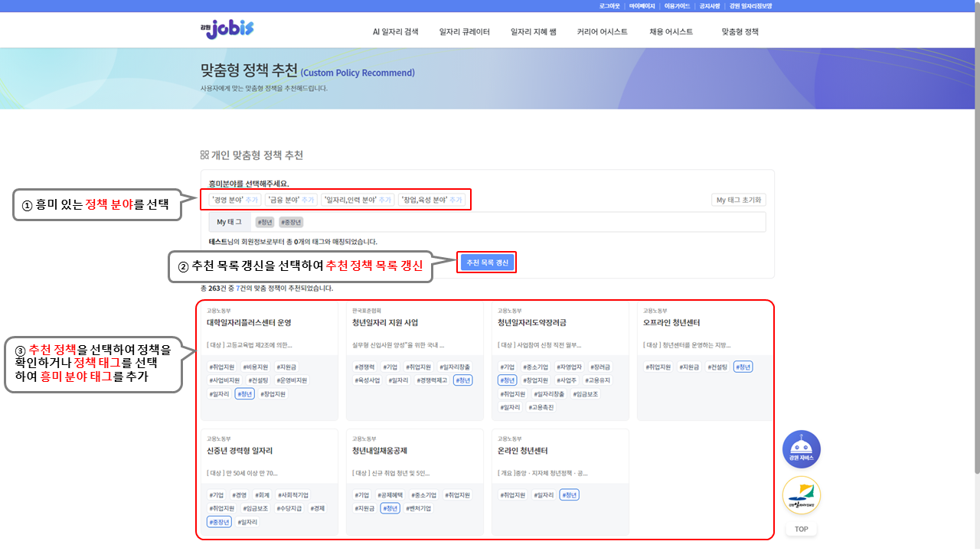Add the '경영 분야' interest field
This screenshot has width=980, height=551.
tap(235, 200)
